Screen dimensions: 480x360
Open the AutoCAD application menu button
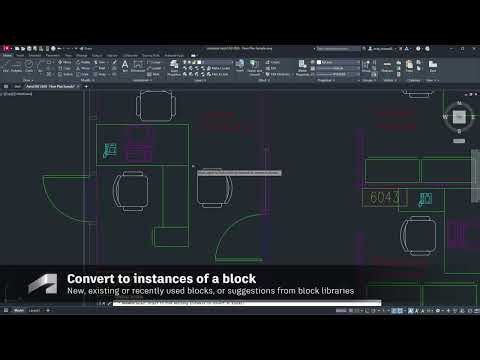tap(7, 49)
